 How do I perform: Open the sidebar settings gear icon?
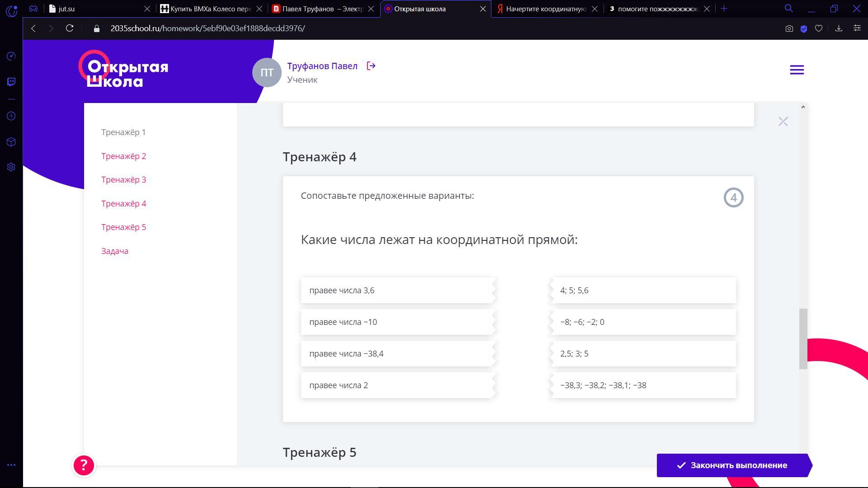[x=12, y=167]
